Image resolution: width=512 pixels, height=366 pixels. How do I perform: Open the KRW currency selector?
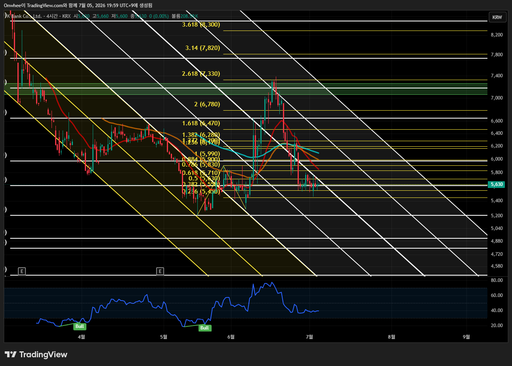pyautogui.click(x=497, y=17)
